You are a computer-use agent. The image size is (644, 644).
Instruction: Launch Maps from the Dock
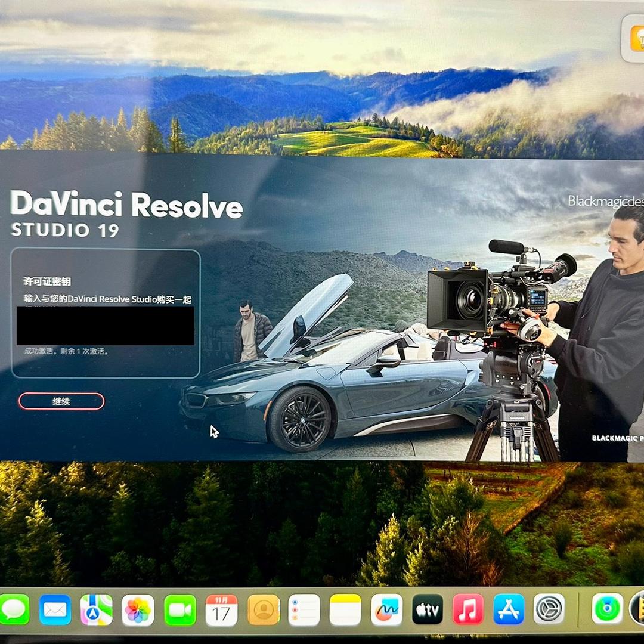(97, 609)
